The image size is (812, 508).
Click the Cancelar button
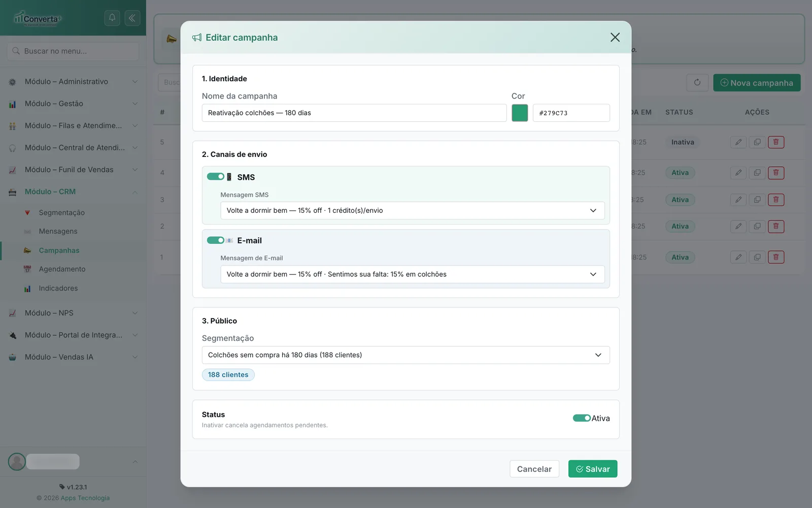(x=534, y=469)
